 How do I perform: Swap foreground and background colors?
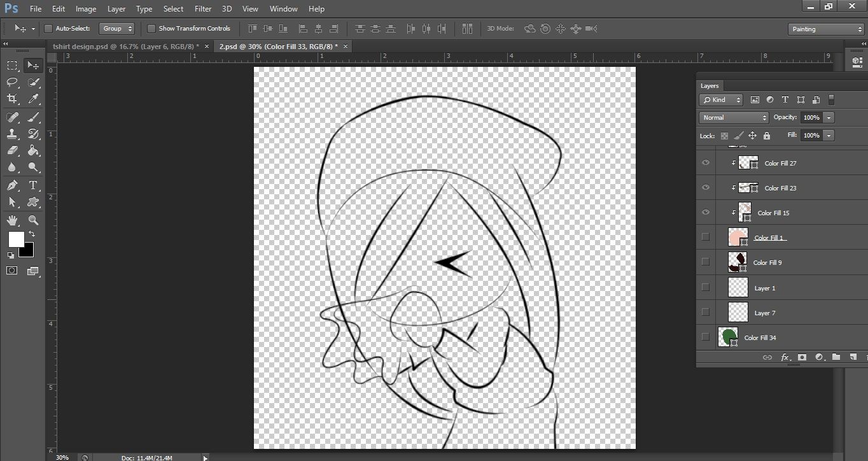[x=32, y=234]
